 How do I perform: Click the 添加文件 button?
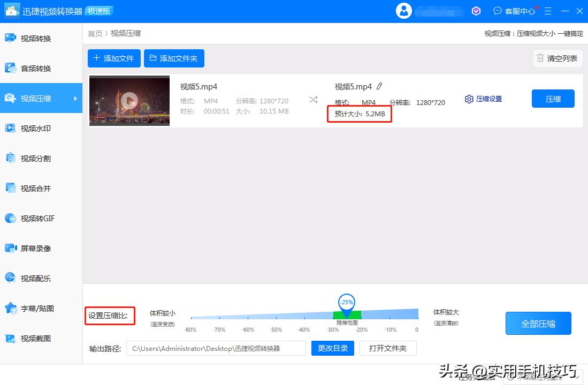[x=114, y=58]
